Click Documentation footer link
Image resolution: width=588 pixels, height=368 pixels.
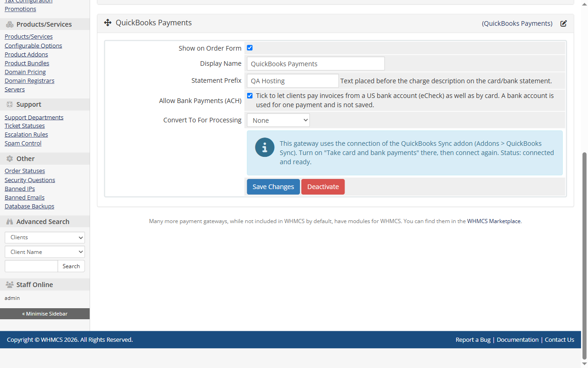[518, 340]
